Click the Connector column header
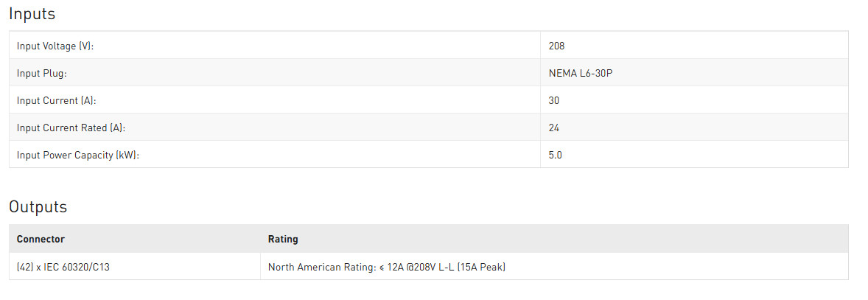The image size is (868, 300). pyautogui.click(x=41, y=239)
